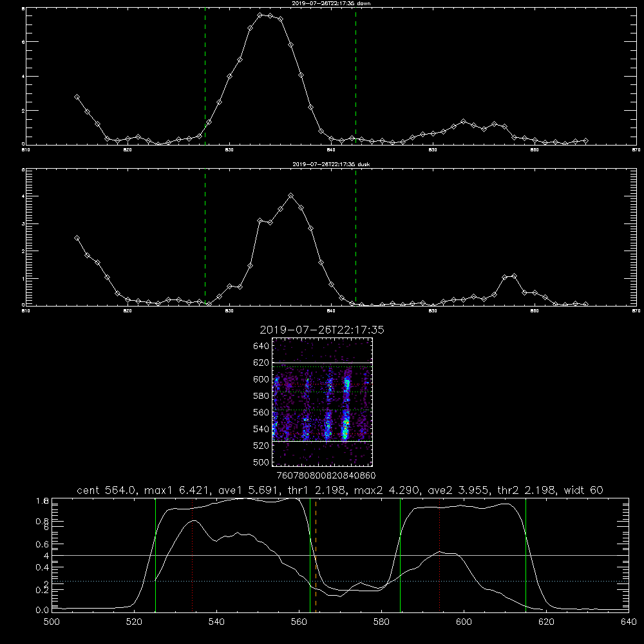The image size is (644, 644).
Task: Click the dawn plot title text
Action: tap(331, 3)
